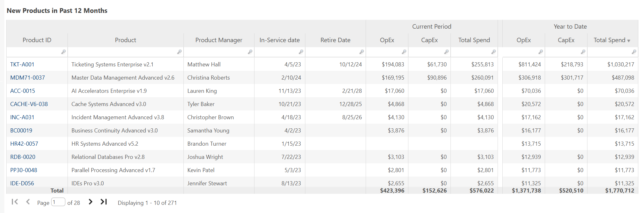
Task: Click the search icon under Product Manager
Action: click(250, 52)
